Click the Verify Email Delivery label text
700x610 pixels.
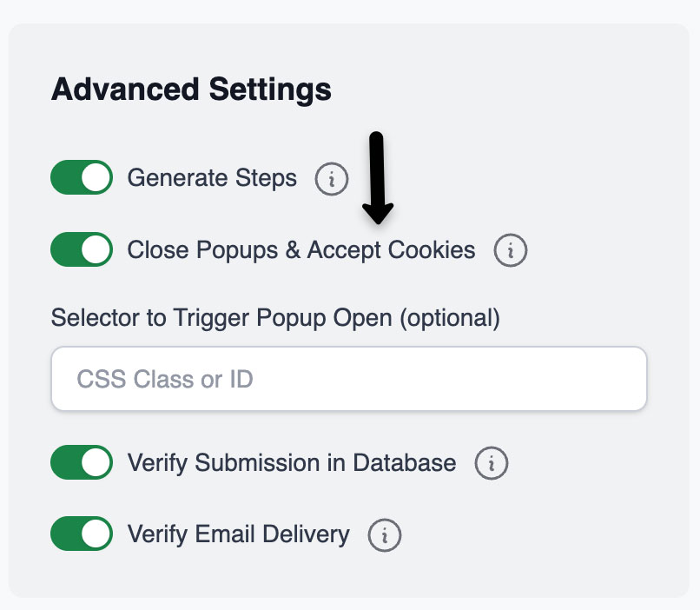click(x=239, y=534)
